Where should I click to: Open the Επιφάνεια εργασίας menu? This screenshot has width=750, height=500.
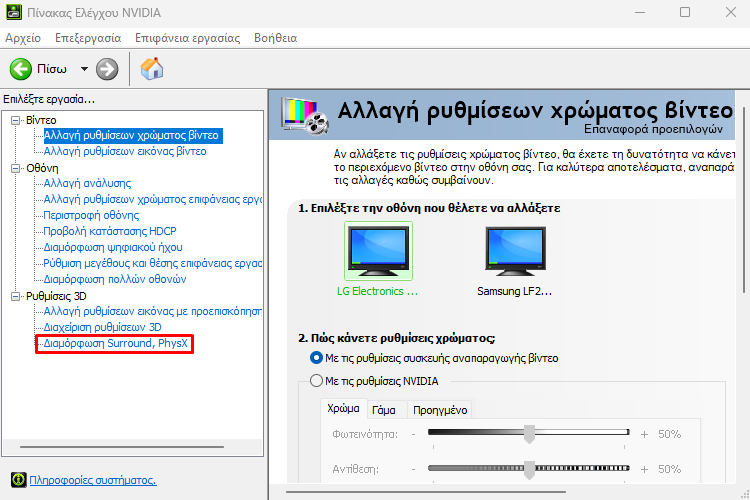[188, 38]
